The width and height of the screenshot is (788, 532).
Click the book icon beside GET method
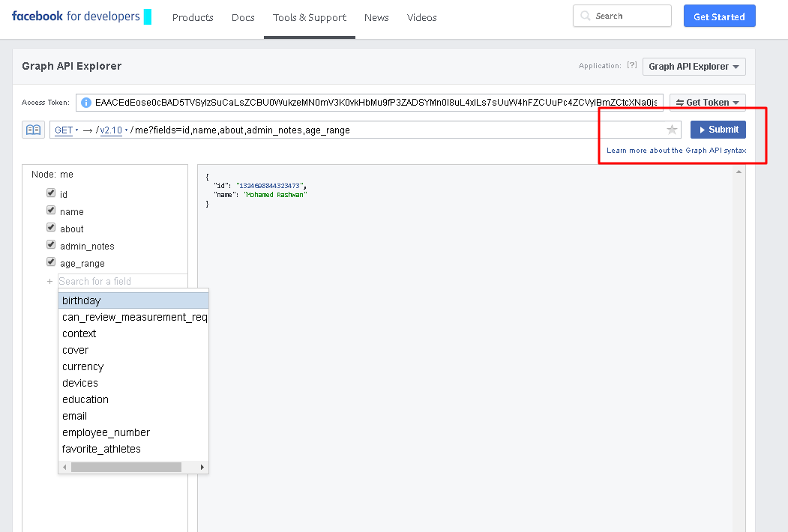coord(33,130)
